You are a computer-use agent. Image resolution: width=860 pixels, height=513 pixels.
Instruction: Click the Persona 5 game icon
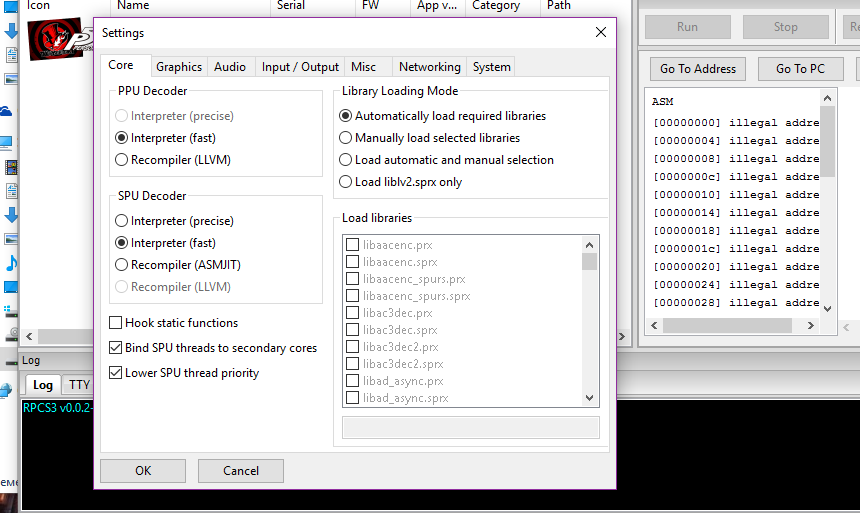54,39
